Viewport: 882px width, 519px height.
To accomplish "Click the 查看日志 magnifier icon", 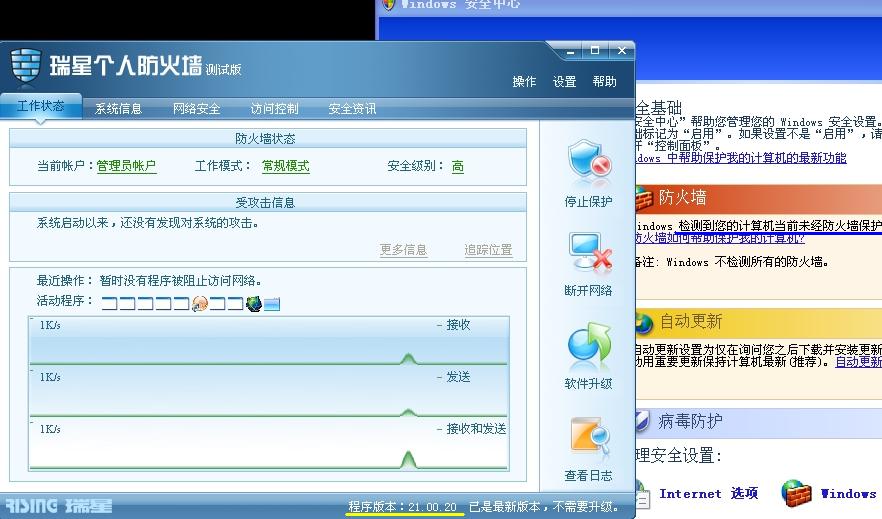I will [x=590, y=436].
